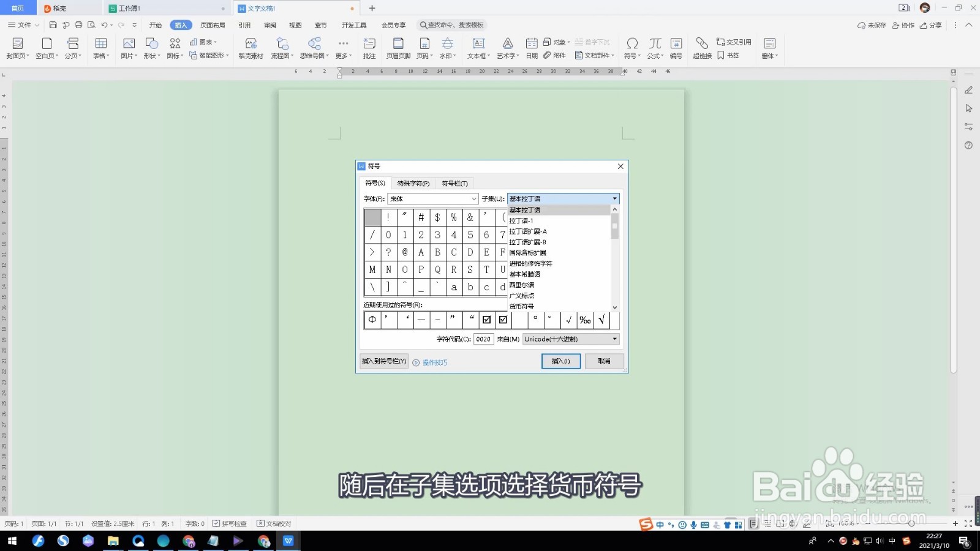
Task: Insert a blank page (空白页)
Action: click(x=47, y=48)
